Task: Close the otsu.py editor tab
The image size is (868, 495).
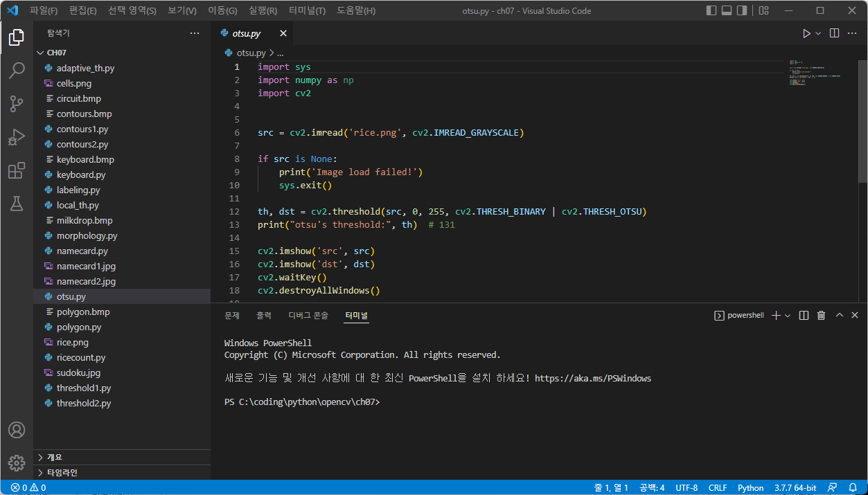Action: point(283,33)
